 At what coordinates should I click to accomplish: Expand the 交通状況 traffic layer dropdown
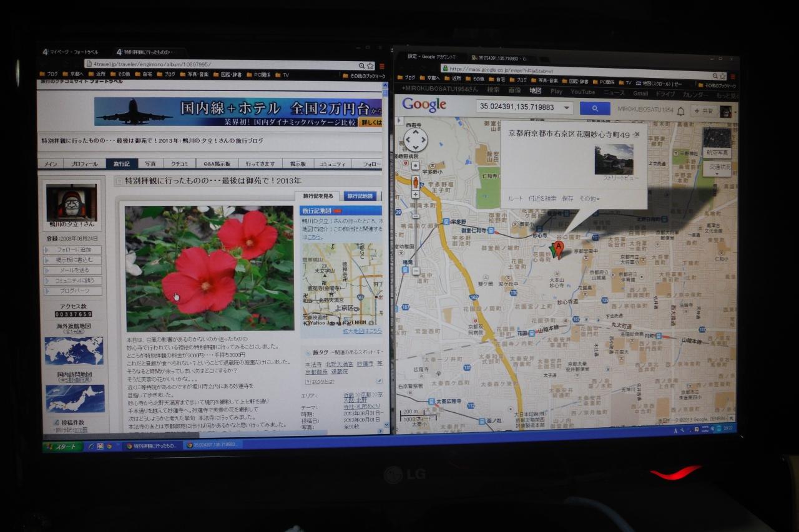(x=717, y=168)
